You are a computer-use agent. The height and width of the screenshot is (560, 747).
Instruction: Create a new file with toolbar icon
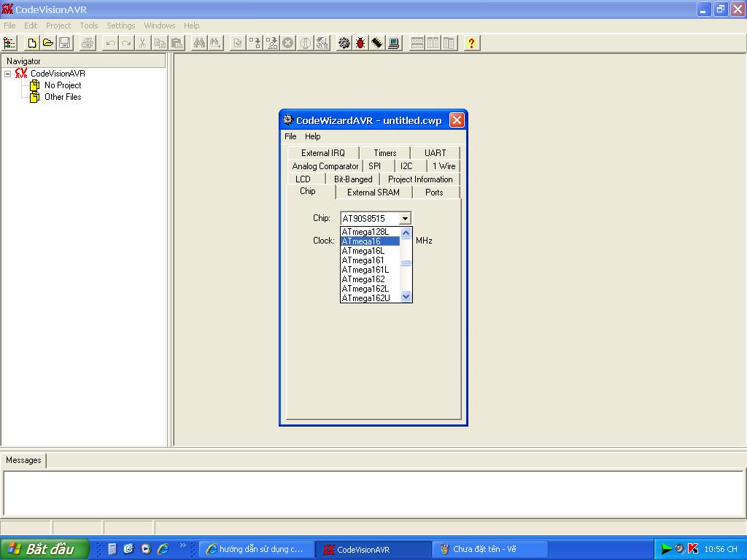tap(32, 43)
